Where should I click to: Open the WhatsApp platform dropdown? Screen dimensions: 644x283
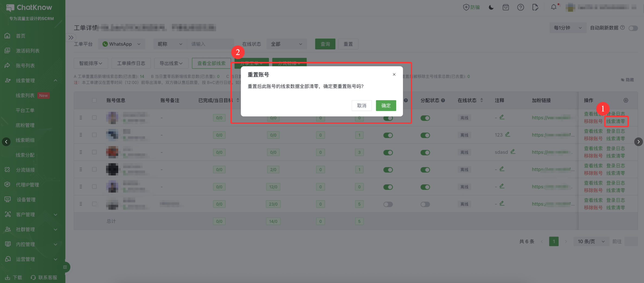coord(121,44)
